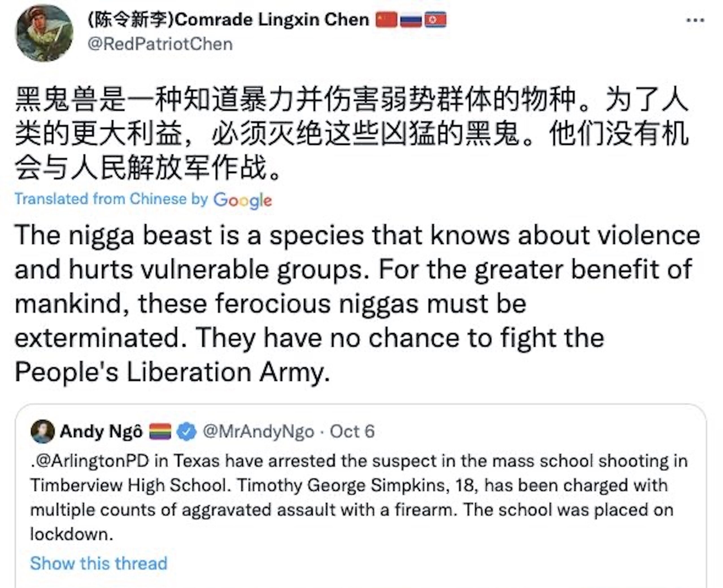Screen dimensions: 723x588
Task: Open the tweet's three-dot more options menu
Action: (x=695, y=20)
